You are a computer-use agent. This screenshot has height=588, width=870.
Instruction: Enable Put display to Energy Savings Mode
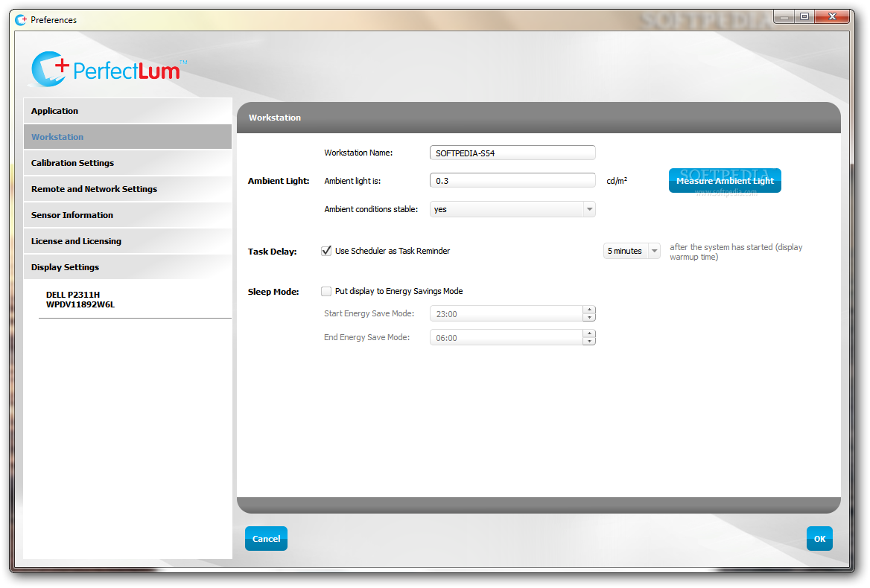pos(326,292)
